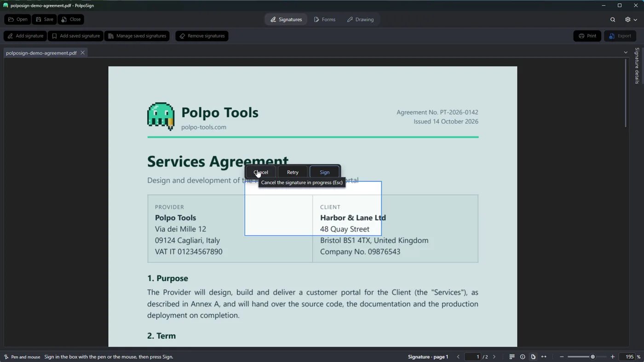Expand the document tabs list chevron
Viewport: 644px width, 362px height.
click(x=626, y=53)
